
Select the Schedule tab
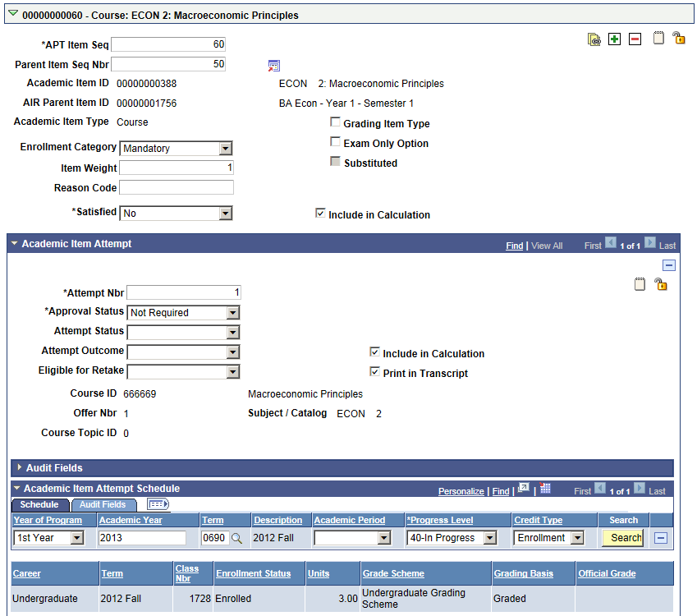39,504
